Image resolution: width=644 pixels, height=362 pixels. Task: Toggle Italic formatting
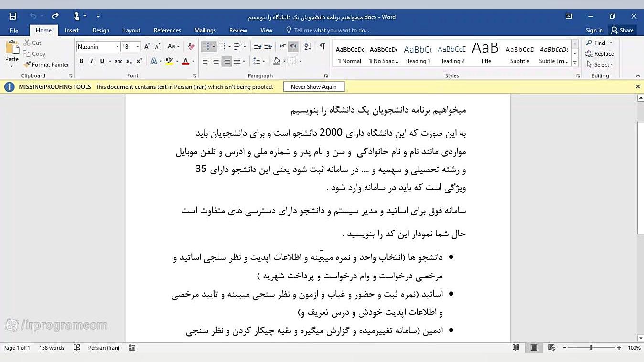pos(92,61)
